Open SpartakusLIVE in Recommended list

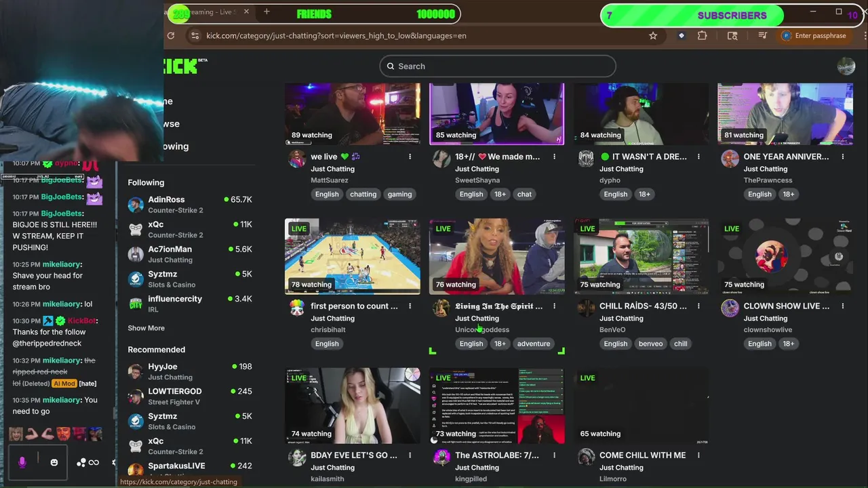pyautogui.click(x=190, y=469)
